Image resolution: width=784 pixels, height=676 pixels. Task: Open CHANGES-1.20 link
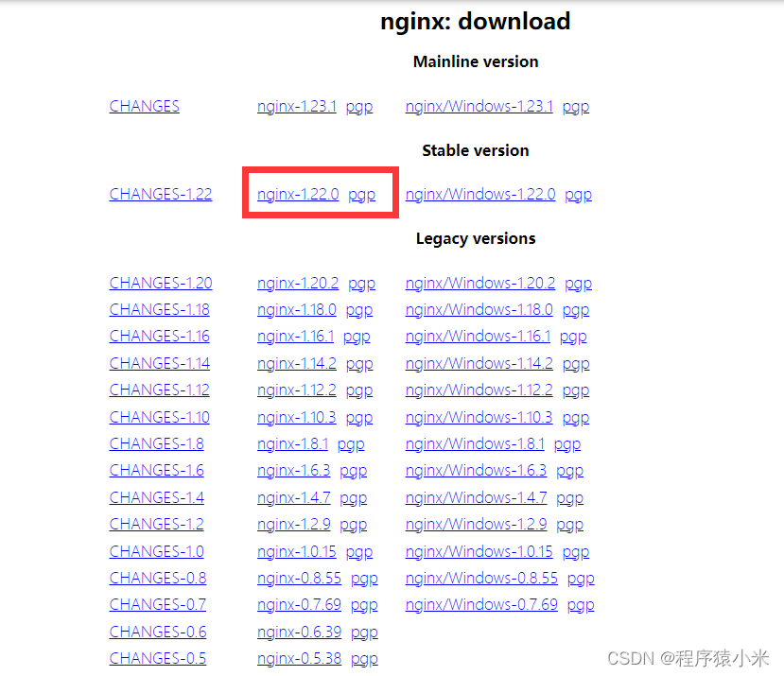pos(161,283)
